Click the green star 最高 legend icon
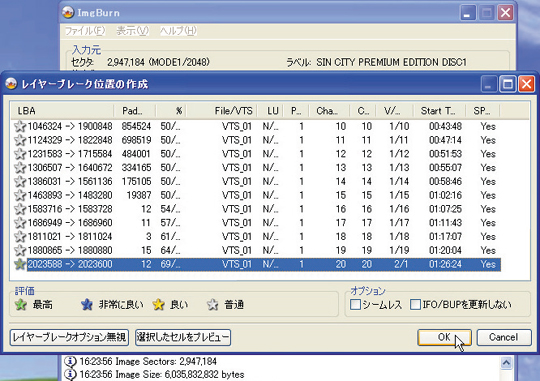 pos(21,305)
